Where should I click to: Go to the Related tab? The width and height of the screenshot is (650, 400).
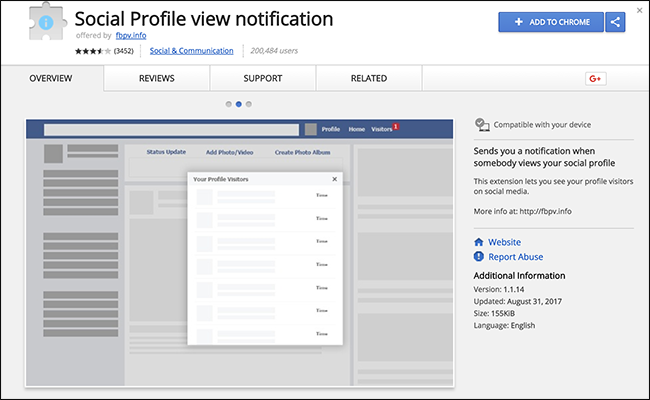tap(368, 78)
